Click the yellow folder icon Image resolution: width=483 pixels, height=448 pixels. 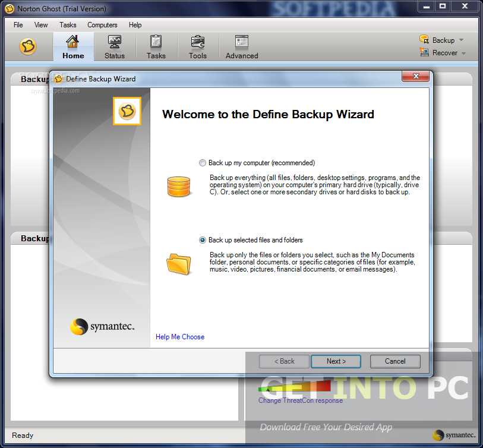pos(179,264)
